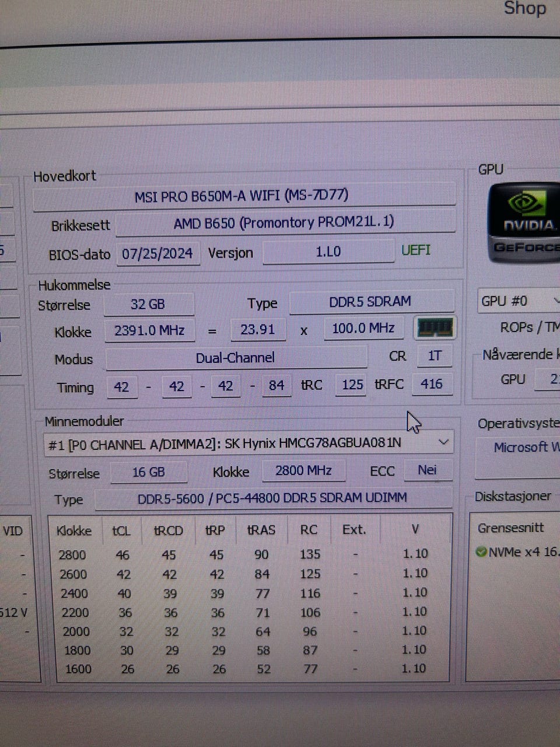
Task: Click the Hovedkort section label
Action: point(64,176)
